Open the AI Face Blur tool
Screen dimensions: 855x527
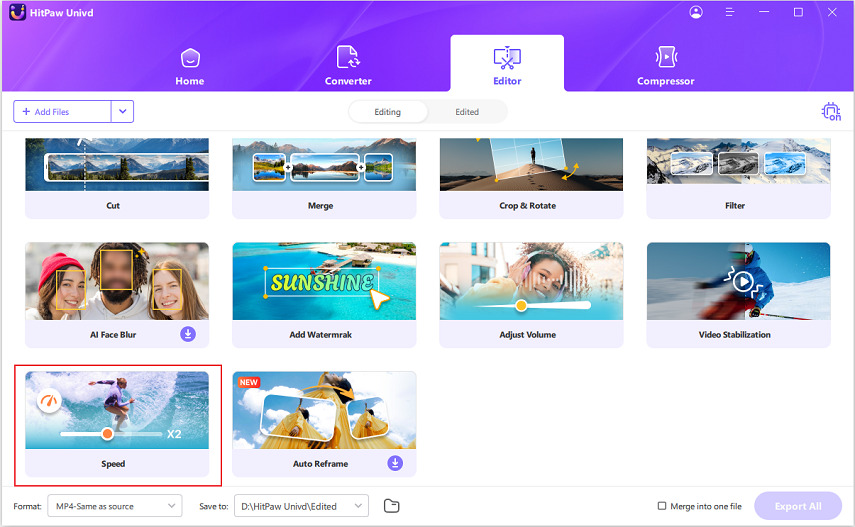click(x=117, y=295)
